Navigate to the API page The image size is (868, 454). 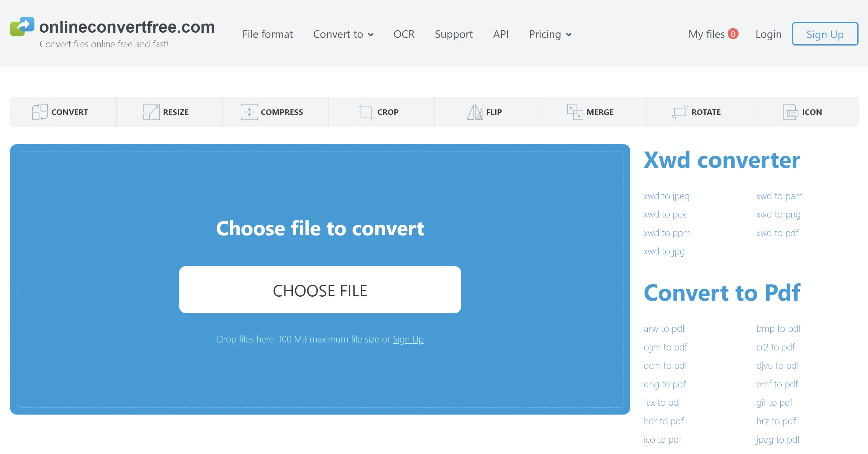pyautogui.click(x=501, y=34)
